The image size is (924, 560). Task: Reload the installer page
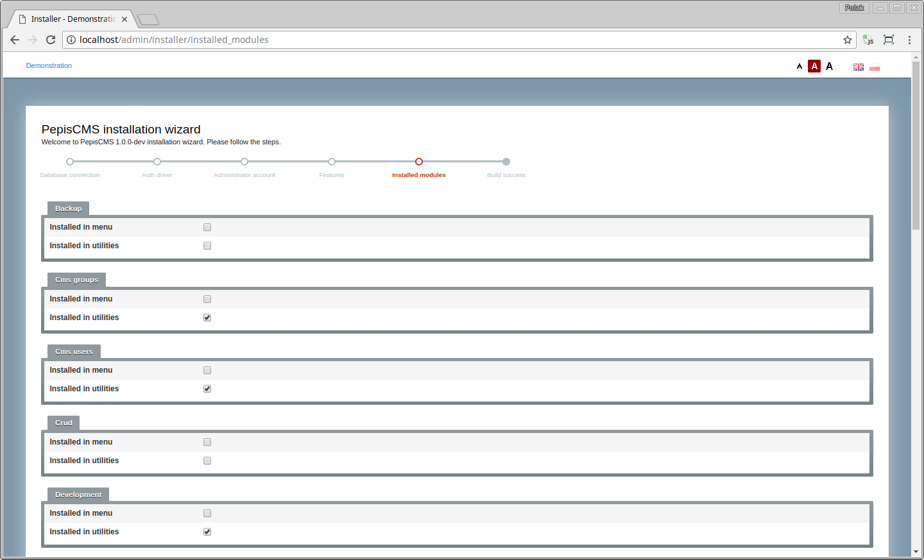pos(51,40)
